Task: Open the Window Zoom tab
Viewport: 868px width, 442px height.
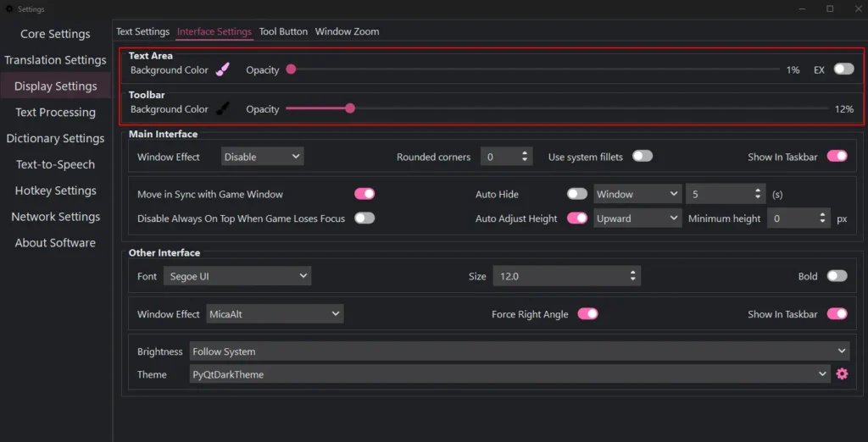Action: [x=347, y=31]
